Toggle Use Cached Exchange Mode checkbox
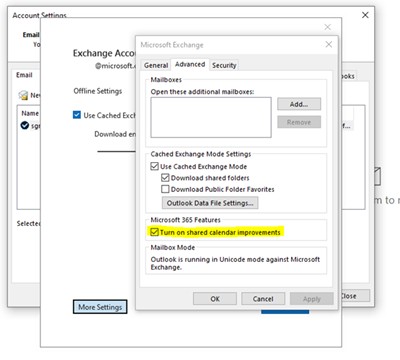The image size is (400, 360). click(154, 166)
